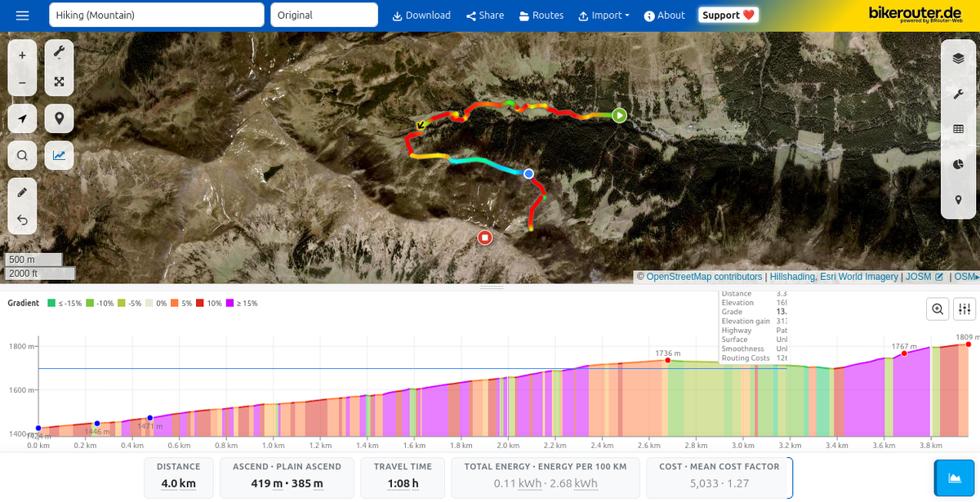Screen dimensions: 980x502
Task: Toggle the elevation profile blue button
Action: click(x=952, y=478)
